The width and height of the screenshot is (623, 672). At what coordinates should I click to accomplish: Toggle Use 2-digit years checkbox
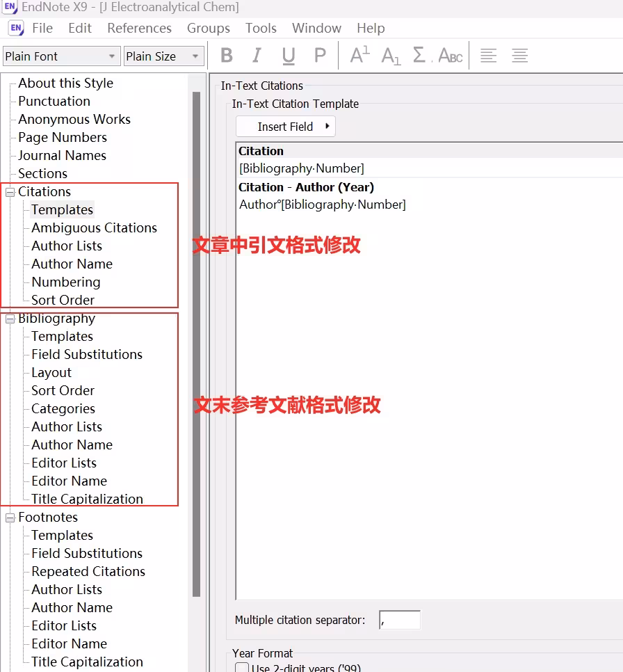(x=242, y=667)
